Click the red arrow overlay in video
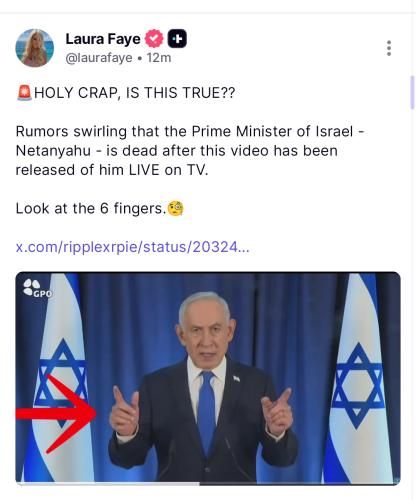This screenshot has width=416, height=500. point(56,413)
